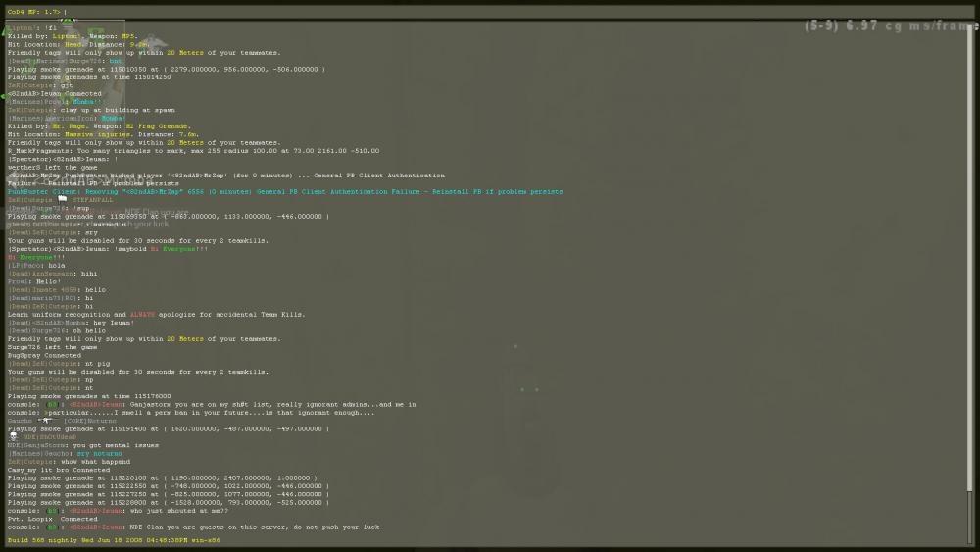Image resolution: width=980 pixels, height=552 pixels.
Task: Click the "Casy_my lit bro Connected" line
Action: [59, 470]
